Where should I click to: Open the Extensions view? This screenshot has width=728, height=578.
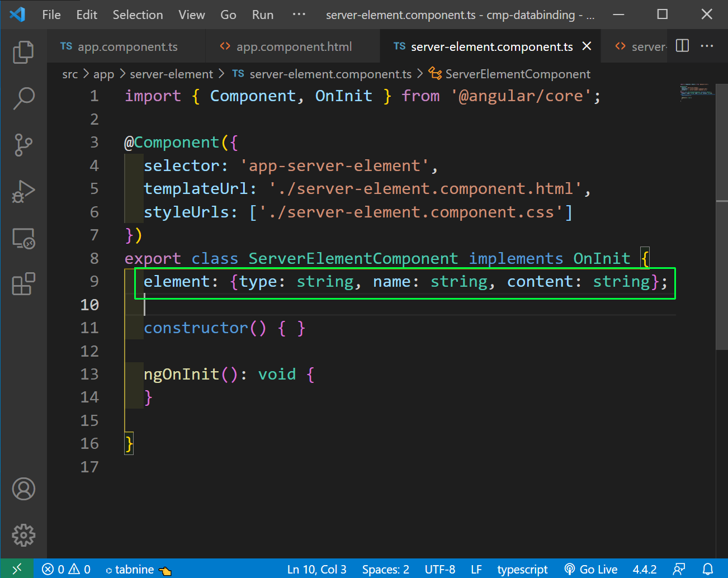(23, 284)
